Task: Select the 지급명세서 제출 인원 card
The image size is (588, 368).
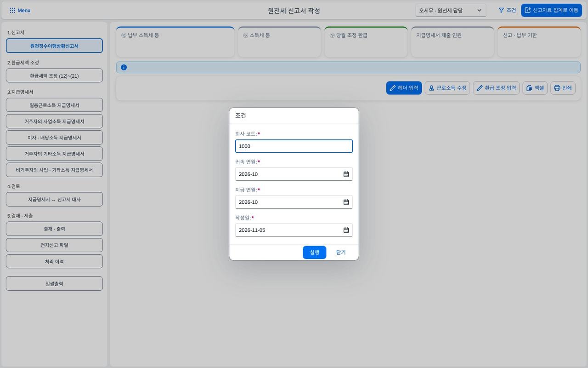Action: click(x=452, y=42)
